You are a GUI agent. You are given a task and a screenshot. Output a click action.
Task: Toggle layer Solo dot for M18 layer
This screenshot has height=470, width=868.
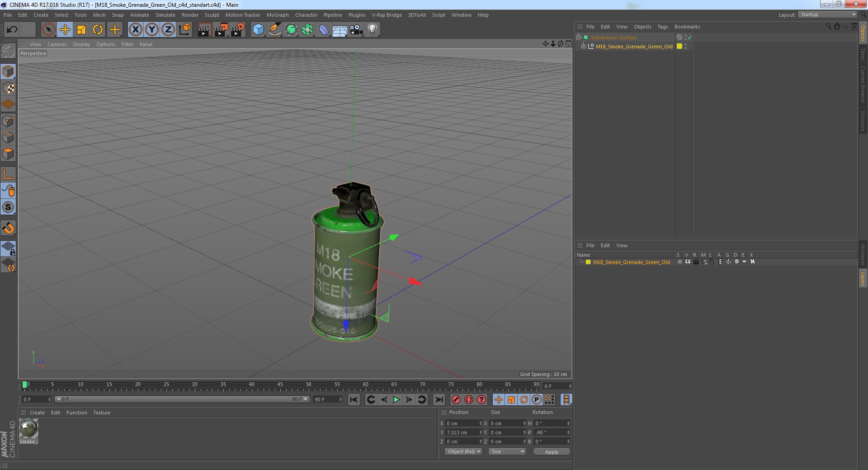tap(679, 262)
